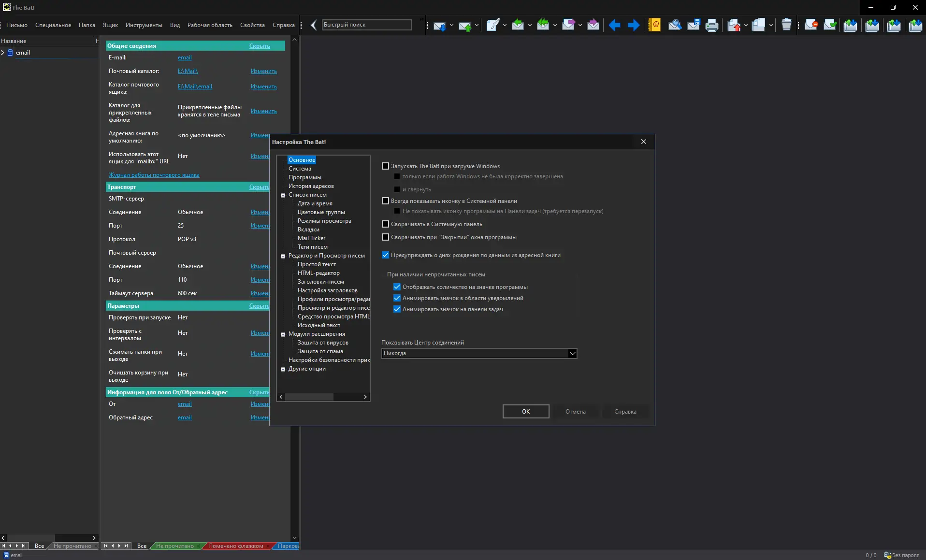The height and width of the screenshot is (560, 926).
Task: Click the back chevron beside quick search
Action: point(314,25)
